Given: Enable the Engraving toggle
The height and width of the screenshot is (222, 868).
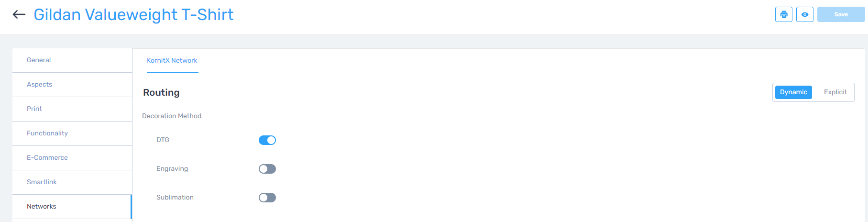Looking at the screenshot, I should [267, 169].
